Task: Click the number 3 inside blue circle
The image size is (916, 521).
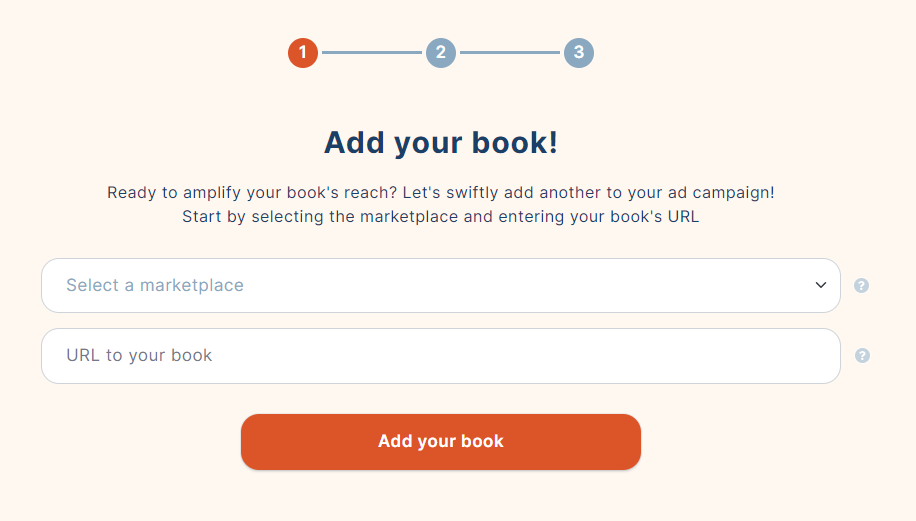Action: tap(578, 53)
